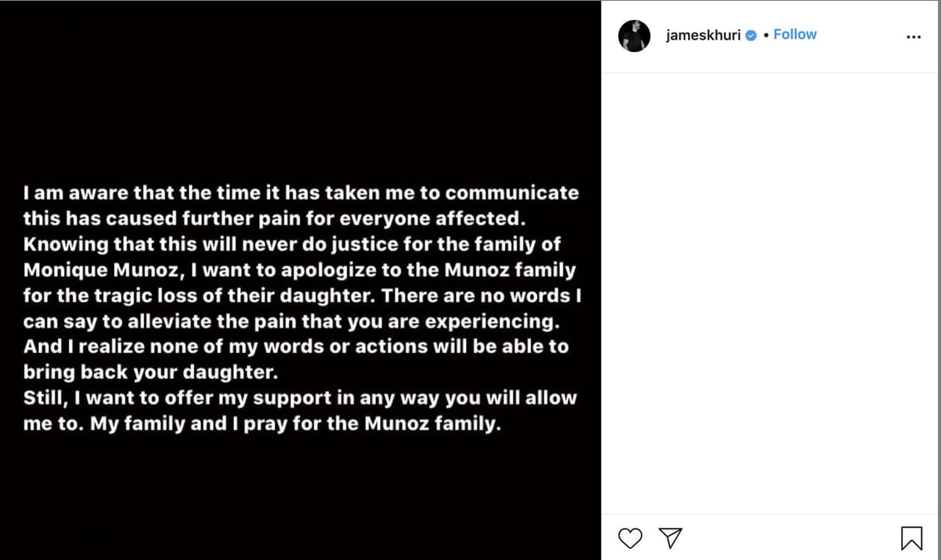This screenshot has height=560, width=941.
Task: Open the jameskhuri profile picture
Action: tap(634, 35)
